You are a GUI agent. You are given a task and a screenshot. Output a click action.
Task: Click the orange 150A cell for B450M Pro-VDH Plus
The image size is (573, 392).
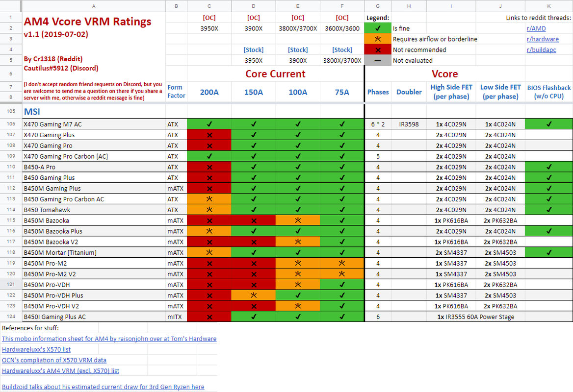[254, 295]
